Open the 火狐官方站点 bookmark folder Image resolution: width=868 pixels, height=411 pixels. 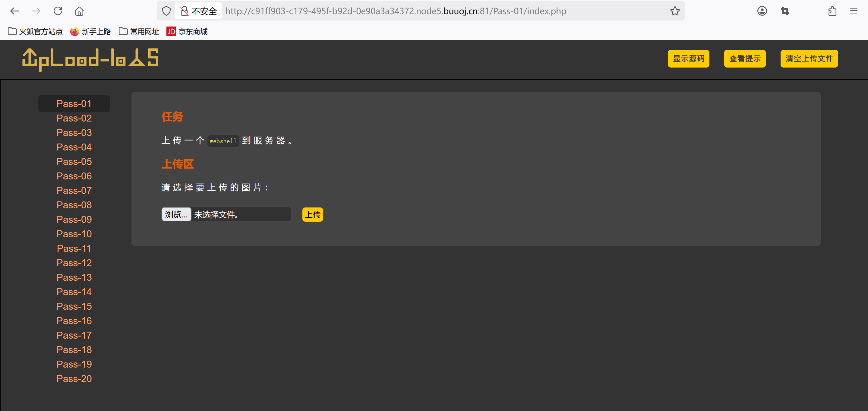pyautogui.click(x=35, y=32)
